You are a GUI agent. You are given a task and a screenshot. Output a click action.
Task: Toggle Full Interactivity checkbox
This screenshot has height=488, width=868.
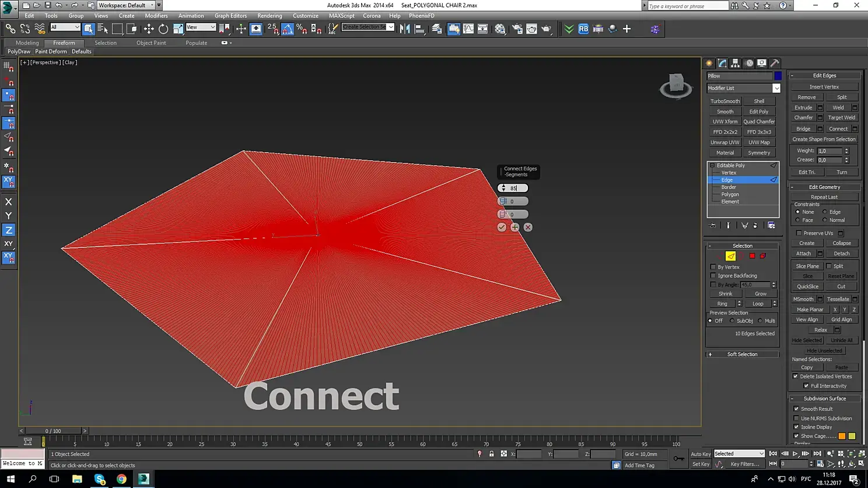click(806, 386)
